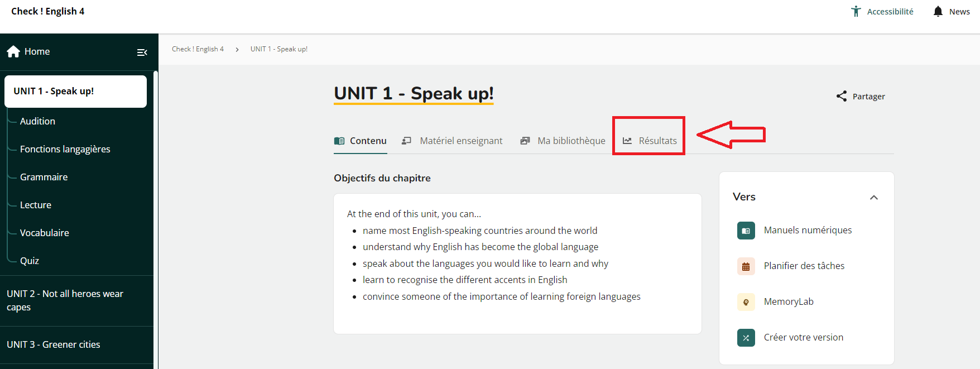Image resolution: width=980 pixels, height=369 pixels.
Task: Open the Matériel enseignant tab
Action: tap(453, 141)
